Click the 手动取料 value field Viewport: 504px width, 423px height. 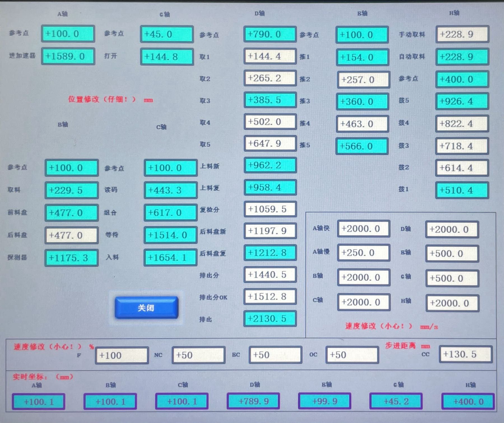point(462,34)
